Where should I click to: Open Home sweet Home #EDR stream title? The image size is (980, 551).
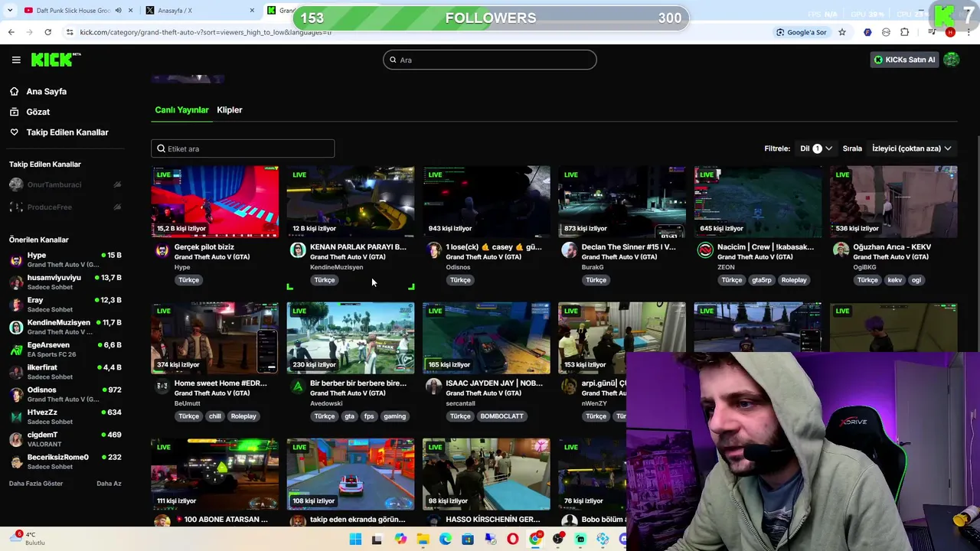pyautogui.click(x=220, y=383)
